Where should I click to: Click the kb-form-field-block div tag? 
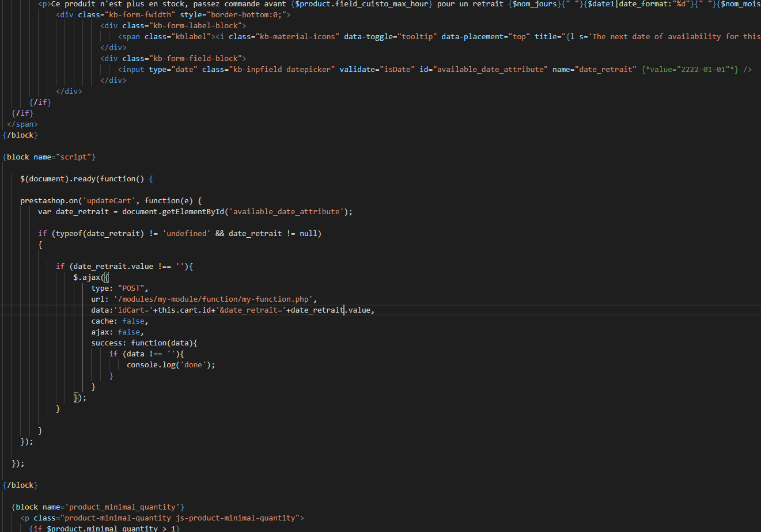[173, 58]
